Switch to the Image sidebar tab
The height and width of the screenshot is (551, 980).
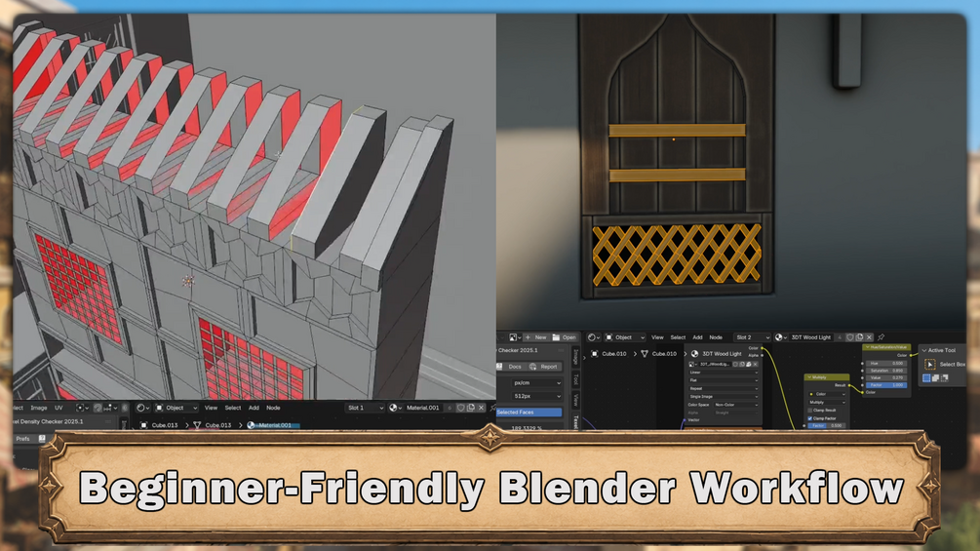[575, 357]
